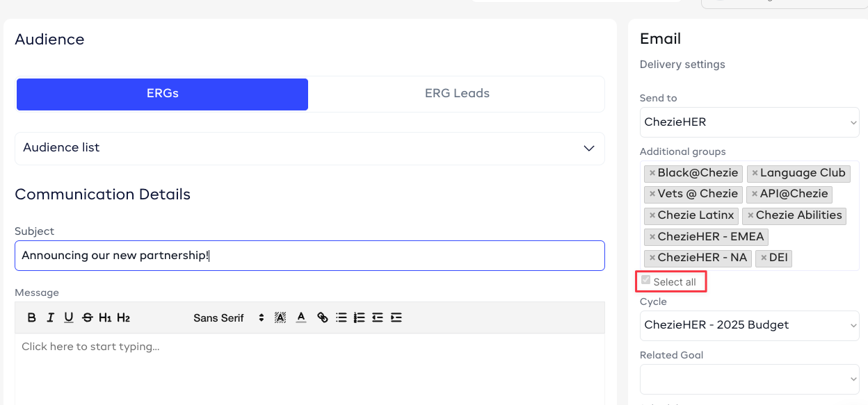This screenshot has height=405, width=868.
Task: Insert a hyperlink in message
Action: pos(322,317)
